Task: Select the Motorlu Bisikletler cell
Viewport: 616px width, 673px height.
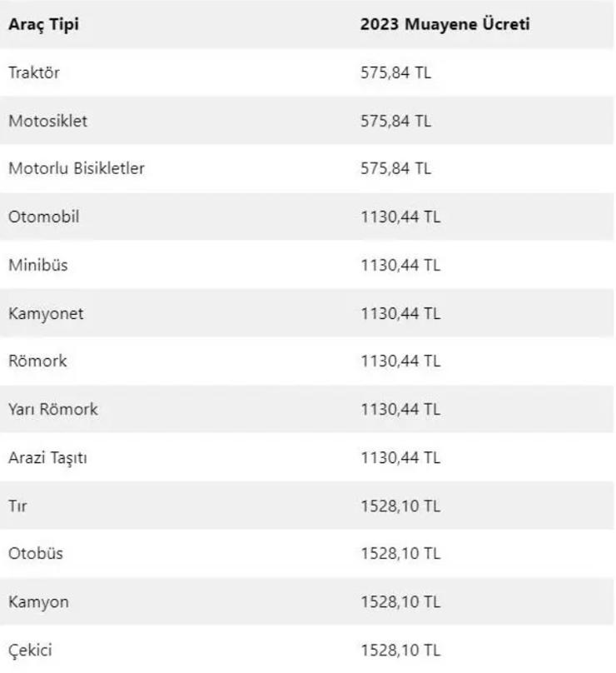Action: point(77,168)
